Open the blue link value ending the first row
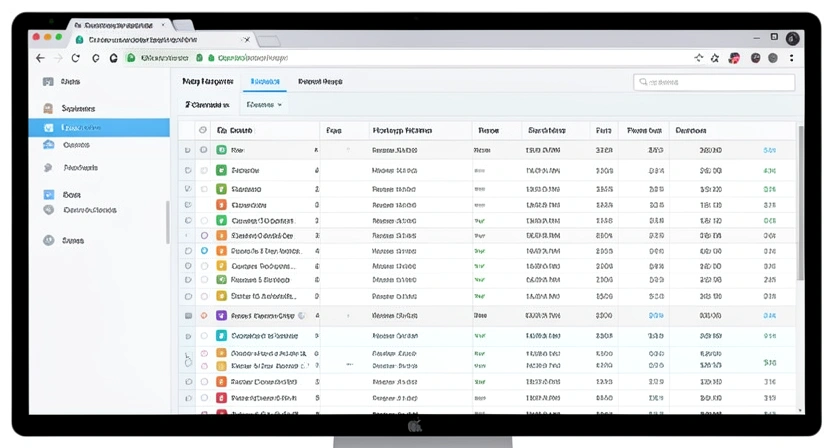Image resolution: width=832 pixels, height=448 pixels. coord(769,150)
